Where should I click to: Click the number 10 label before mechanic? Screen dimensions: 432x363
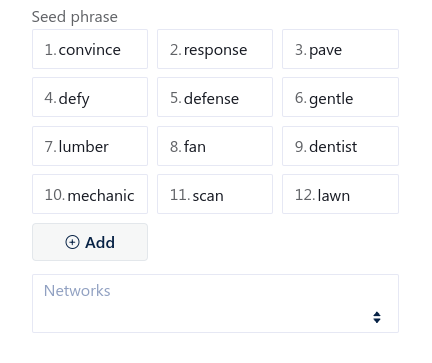[55, 195]
